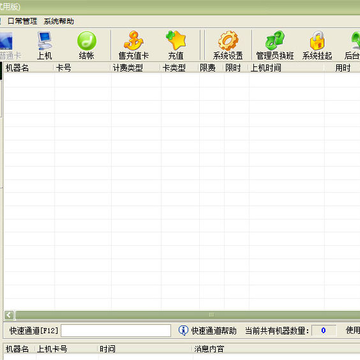Click the 充值 star icon

pyautogui.click(x=176, y=41)
